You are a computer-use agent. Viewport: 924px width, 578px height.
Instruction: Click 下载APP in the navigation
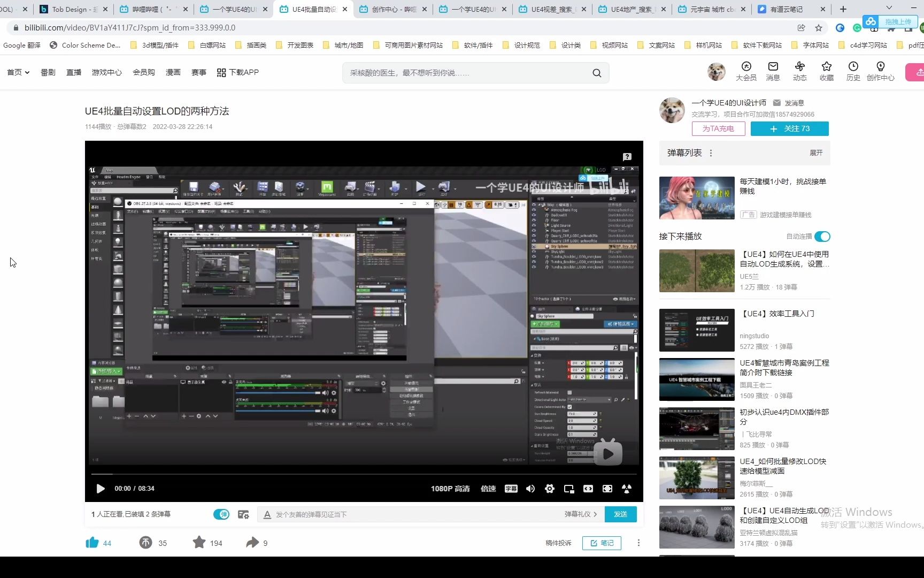pyautogui.click(x=238, y=72)
